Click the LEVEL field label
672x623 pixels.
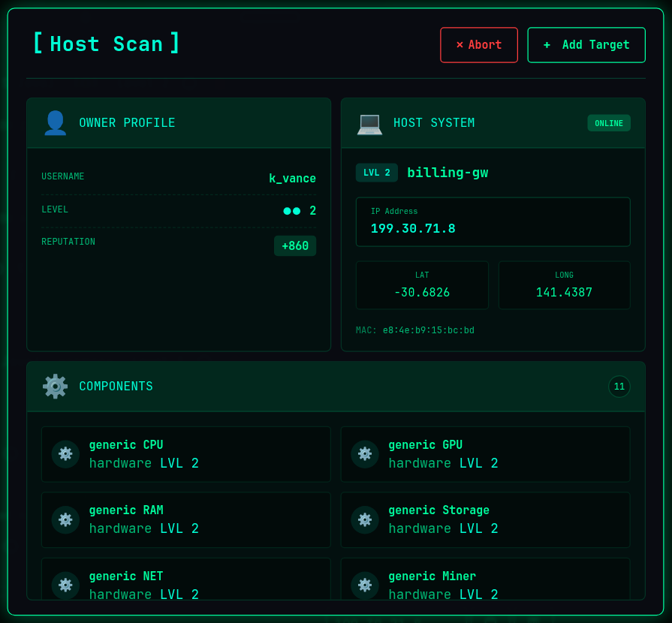pos(54,209)
